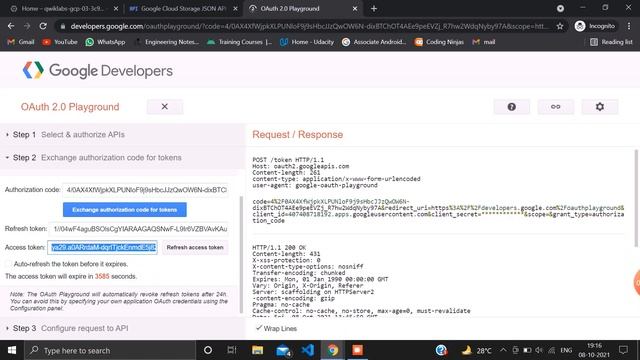Click the browser address bar URL
This screenshot has height=360, width=640.
(x=309, y=26)
